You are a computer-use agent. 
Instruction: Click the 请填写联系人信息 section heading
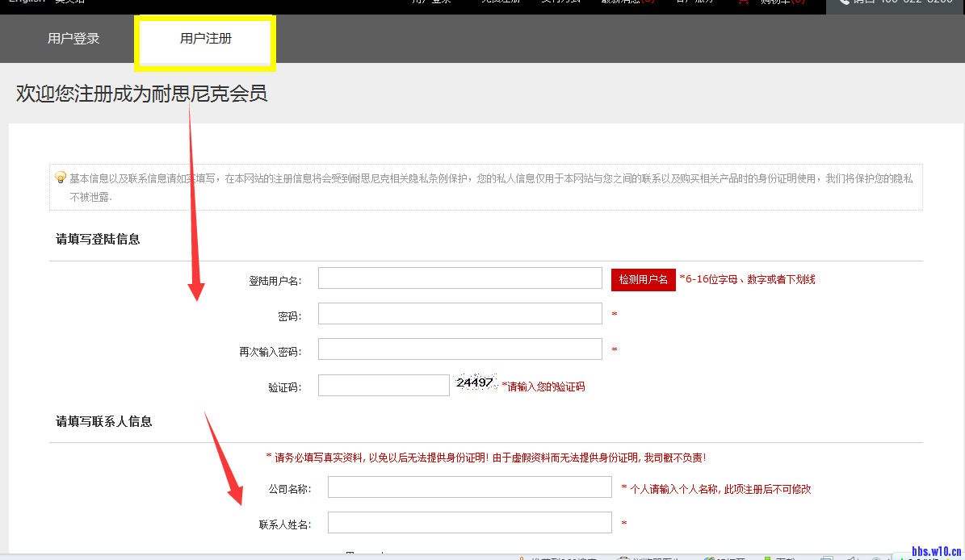pyautogui.click(x=103, y=421)
